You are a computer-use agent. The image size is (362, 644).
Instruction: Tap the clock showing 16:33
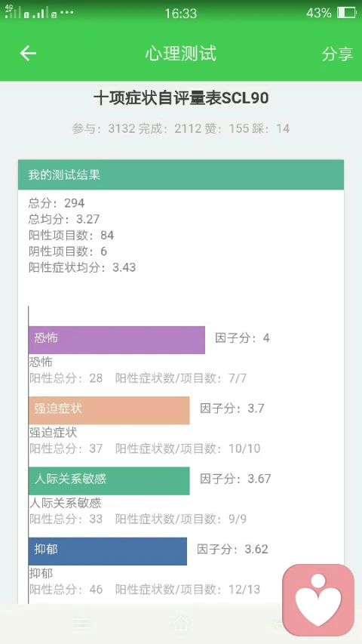(x=180, y=13)
